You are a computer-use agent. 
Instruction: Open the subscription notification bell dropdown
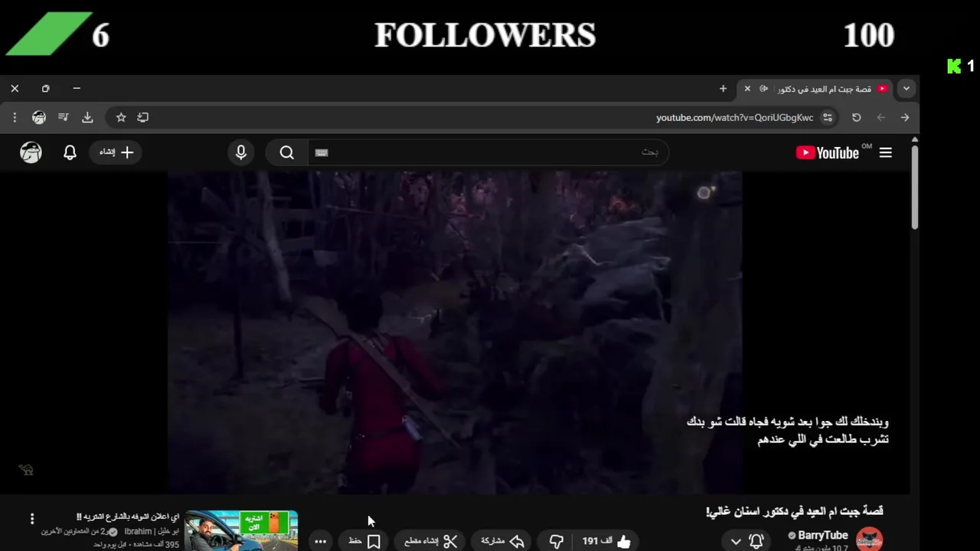pos(746,541)
